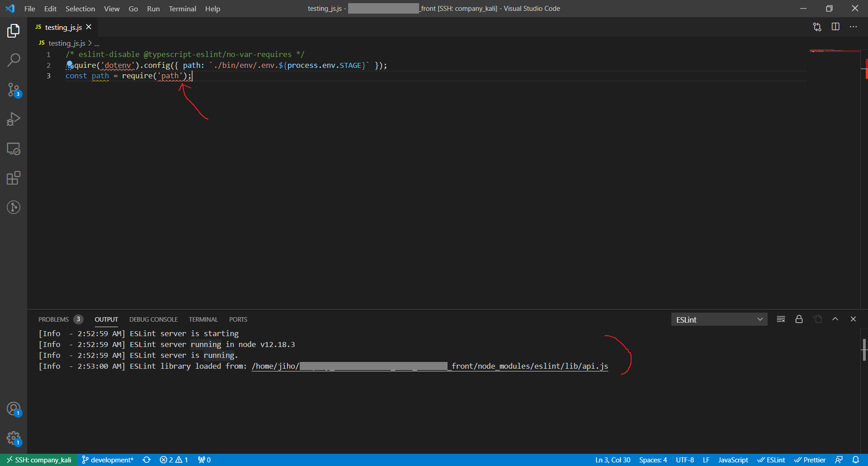
Task: Open the Accounts icon in the activity bar
Action: (14, 408)
